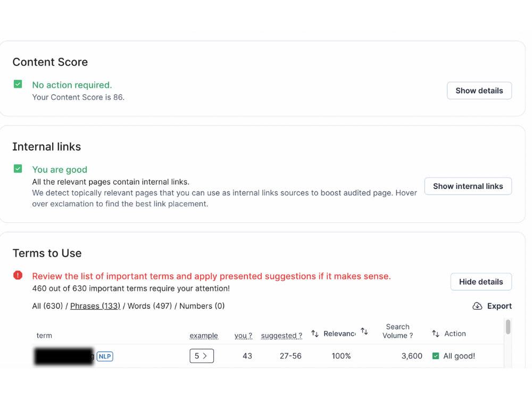Click the suggested ? column header
The width and height of the screenshot is (532, 399).
point(281,336)
